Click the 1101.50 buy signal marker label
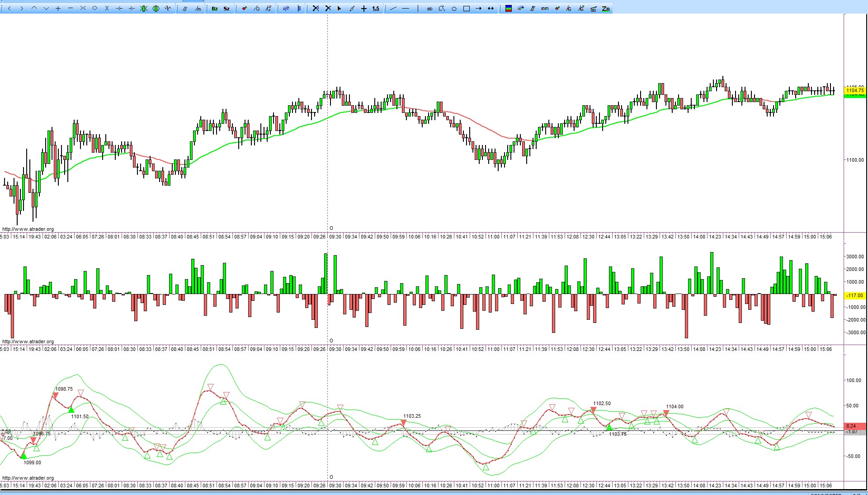The width and height of the screenshot is (868, 495). (80, 416)
